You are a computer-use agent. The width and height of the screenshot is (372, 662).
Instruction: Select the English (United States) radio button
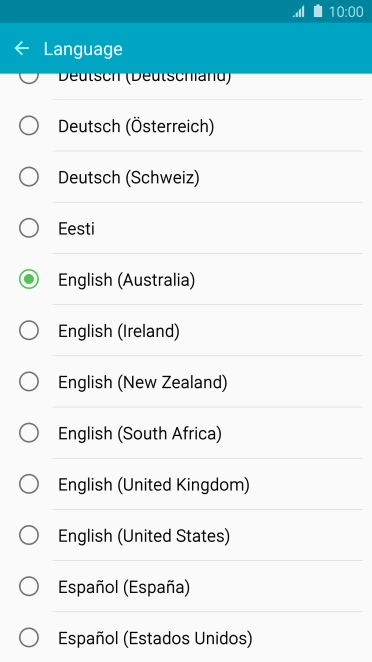pos(29,535)
